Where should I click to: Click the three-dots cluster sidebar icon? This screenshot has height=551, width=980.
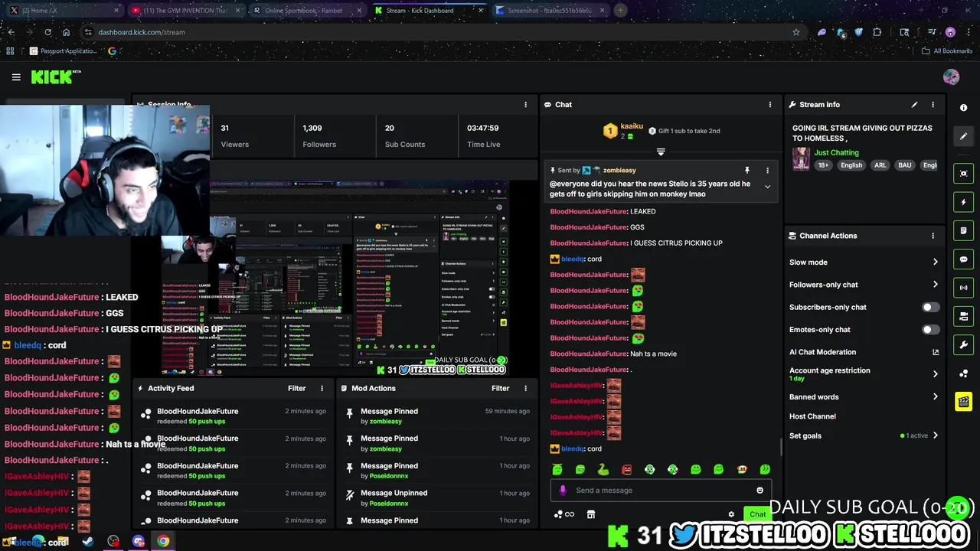pos(963,373)
